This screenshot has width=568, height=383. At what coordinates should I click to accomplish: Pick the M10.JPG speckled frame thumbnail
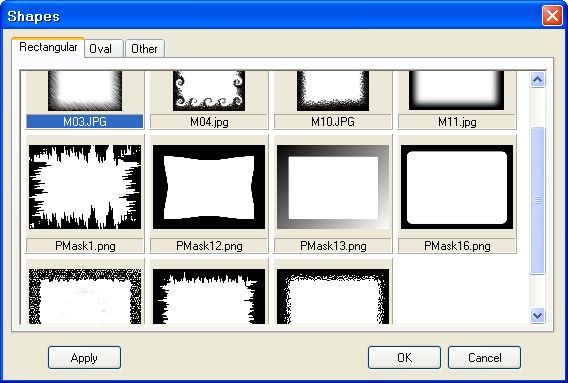(x=333, y=91)
